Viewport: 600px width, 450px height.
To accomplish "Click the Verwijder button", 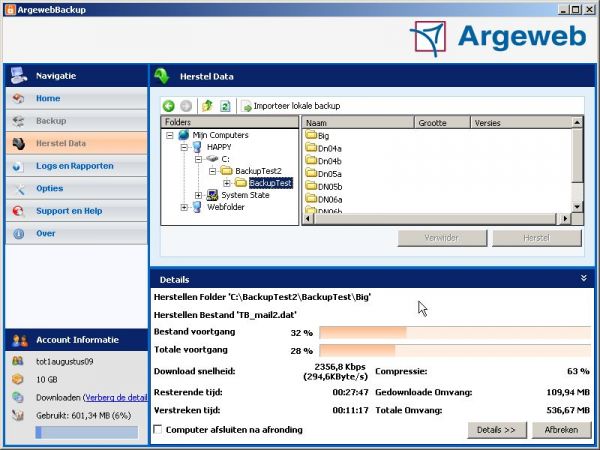I will pos(442,238).
